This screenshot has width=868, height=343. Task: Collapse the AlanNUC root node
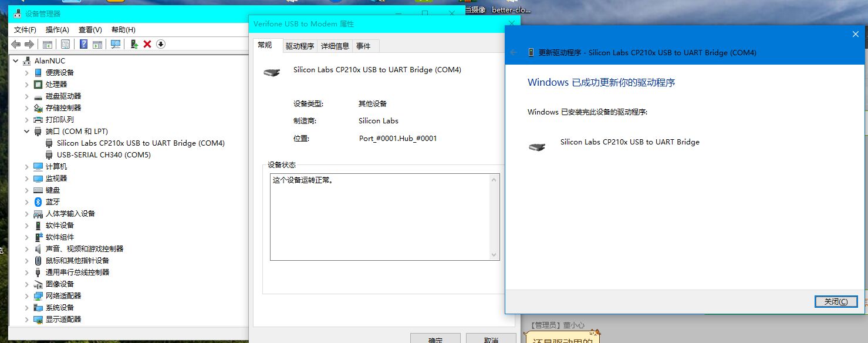point(15,61)
